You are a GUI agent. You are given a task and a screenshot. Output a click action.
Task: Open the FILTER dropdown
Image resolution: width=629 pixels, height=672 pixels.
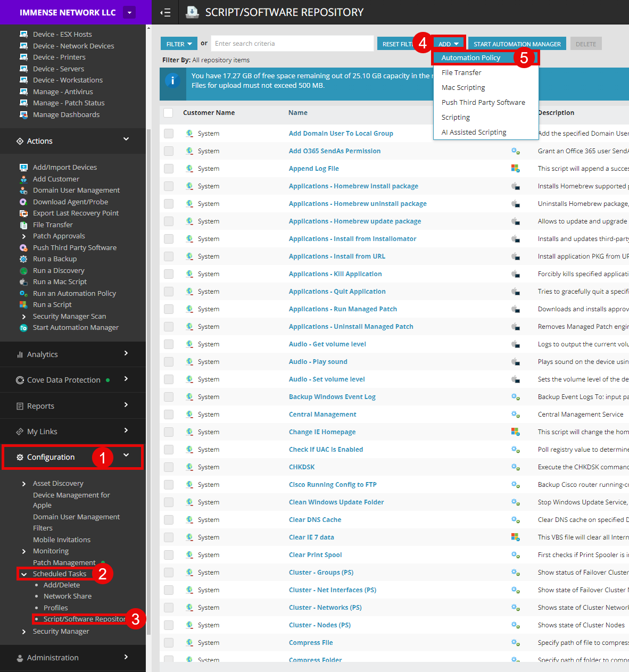(x=179, y=44)
